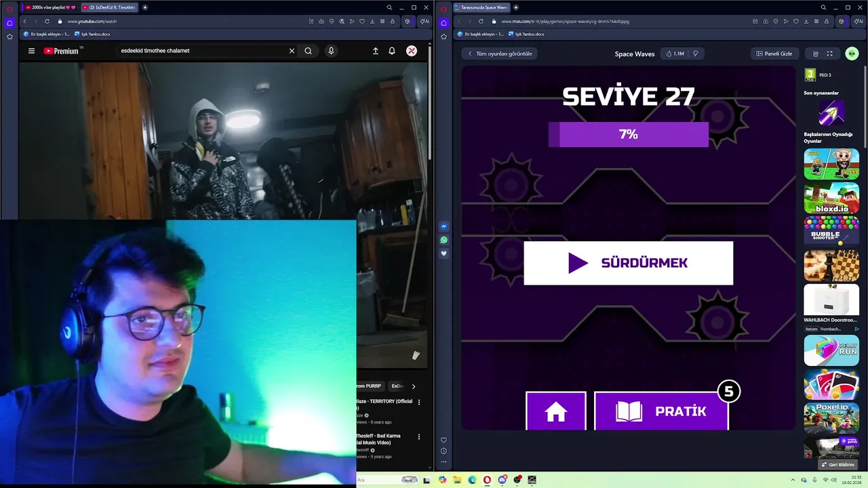This screenshot has width=868, height=488.
Task: Share the Space Waves game
Action: (x=816, y=54)
